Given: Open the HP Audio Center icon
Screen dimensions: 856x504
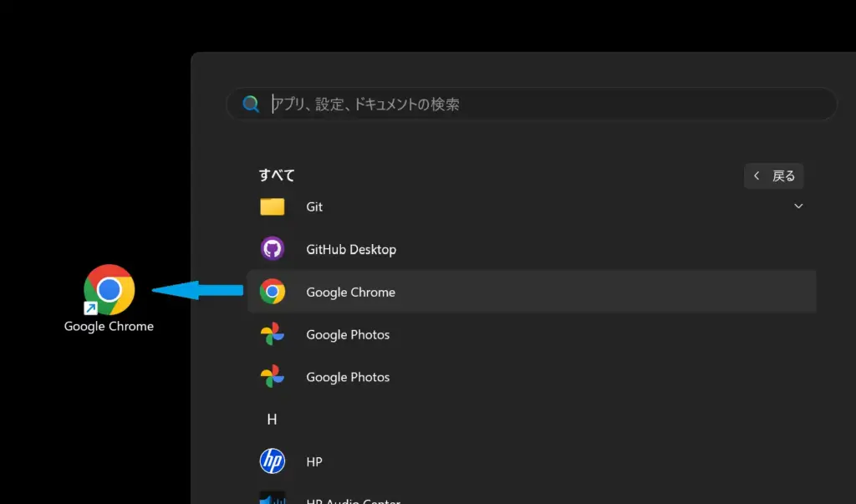Looking at the screenshot, I should point(272,499).
